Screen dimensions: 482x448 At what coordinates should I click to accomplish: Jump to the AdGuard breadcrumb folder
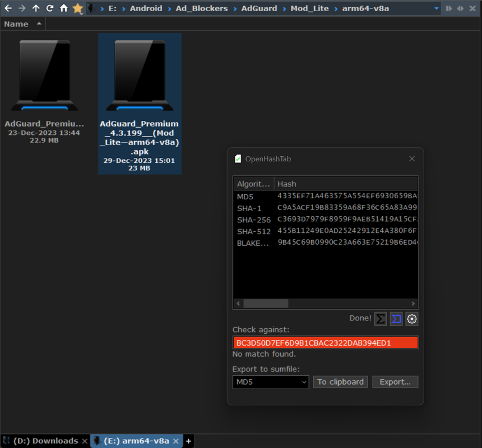click(x=259, y=8)
